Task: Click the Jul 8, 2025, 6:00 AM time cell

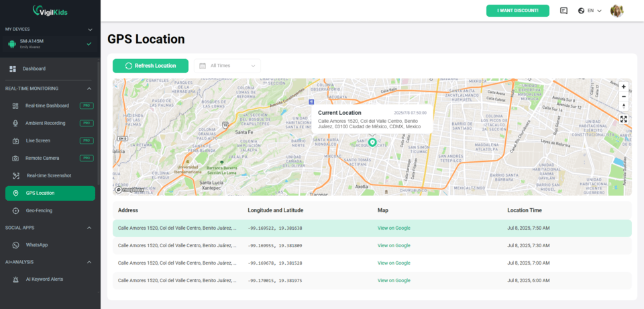Action: pos(528,281)
